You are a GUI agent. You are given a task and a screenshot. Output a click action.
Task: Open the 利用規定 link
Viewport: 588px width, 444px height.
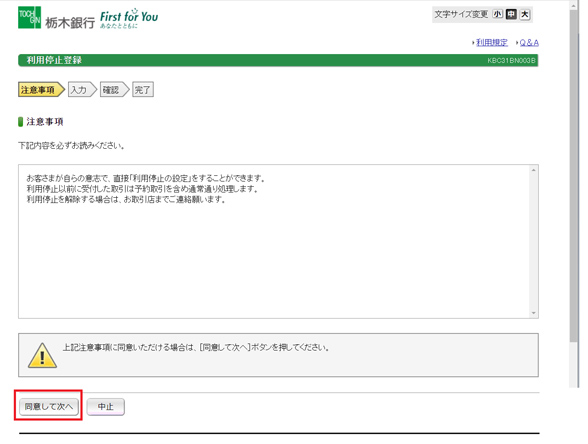[492, 43]
